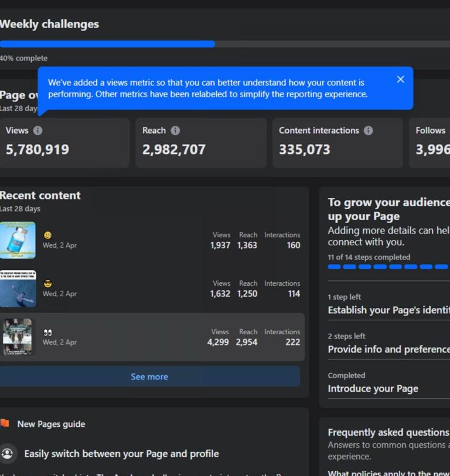The image size is (450, 476).
Task: Open the underwater swimmer post thumbnail
Action: pos(18,289)
